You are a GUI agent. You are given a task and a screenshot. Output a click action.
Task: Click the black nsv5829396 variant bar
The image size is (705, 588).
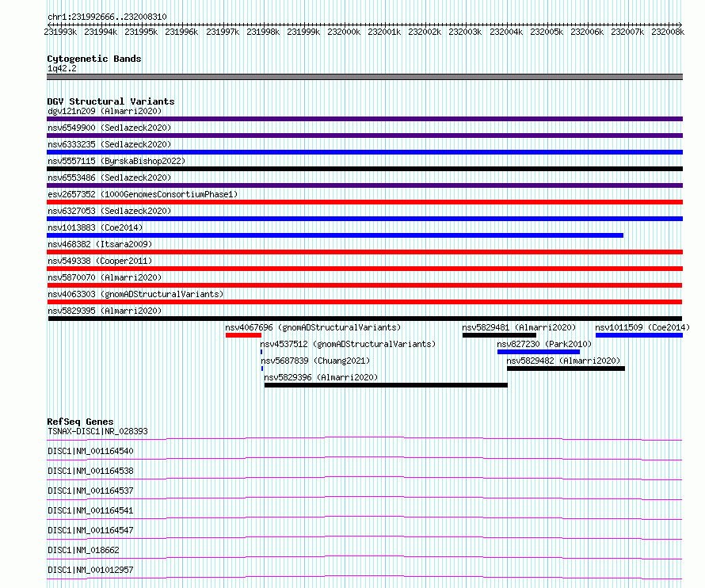pos(386,385)
